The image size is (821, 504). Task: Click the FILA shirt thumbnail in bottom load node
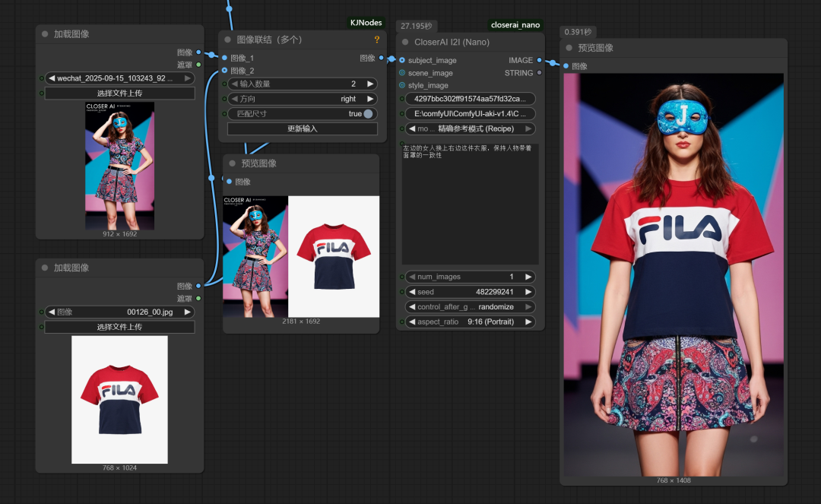(x=120, y=400)
